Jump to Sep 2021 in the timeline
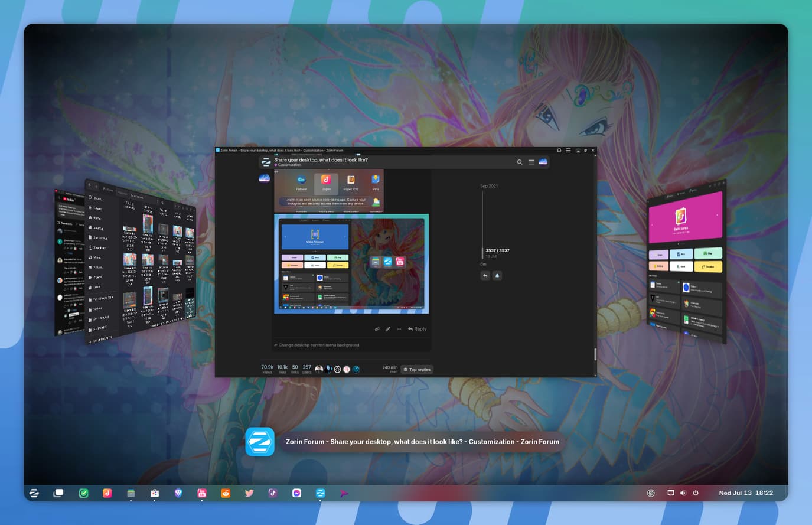Screen dimensions: 812x525 [x=489, y=186]
